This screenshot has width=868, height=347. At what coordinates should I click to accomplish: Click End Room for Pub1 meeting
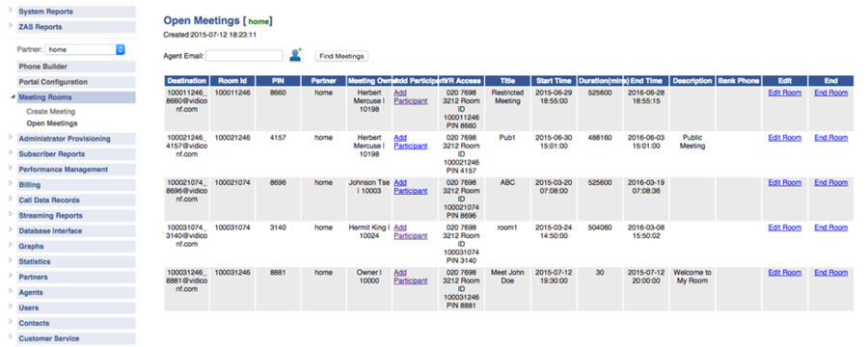tap(830, 138)
